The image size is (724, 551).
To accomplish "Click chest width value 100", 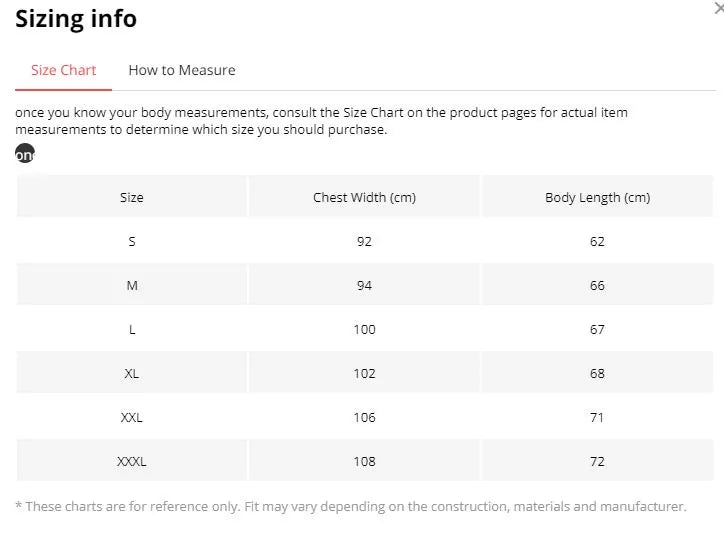I will point(364,329).
